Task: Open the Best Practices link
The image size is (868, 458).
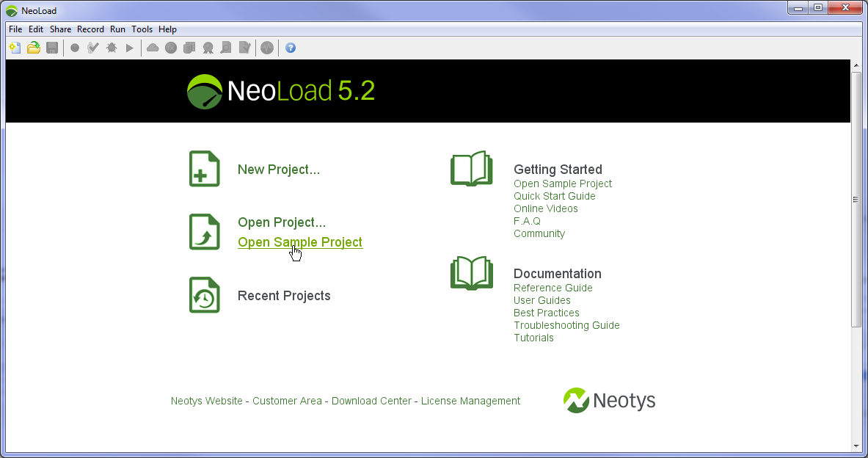Action: [x=547, y=313]
